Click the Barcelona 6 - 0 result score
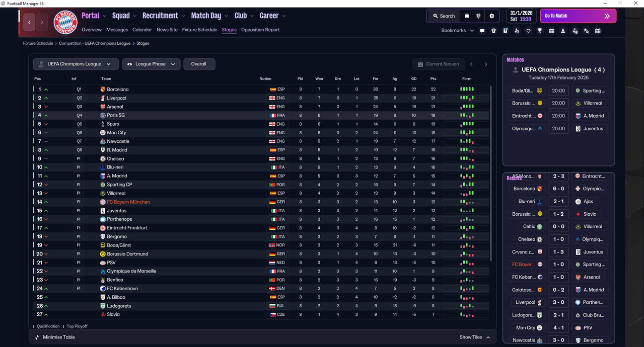The width and height of the screenshot is (644, 347). [558, 189]
